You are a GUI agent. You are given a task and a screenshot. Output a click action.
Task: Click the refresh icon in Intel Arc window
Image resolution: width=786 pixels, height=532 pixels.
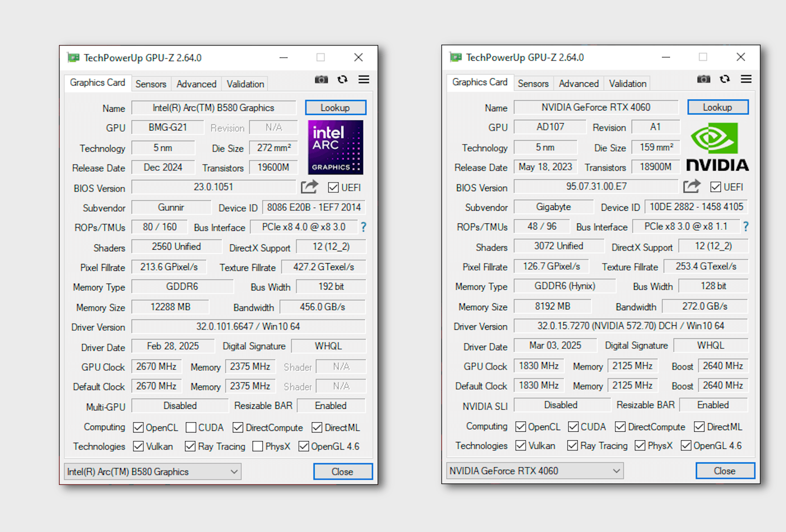[x=343, y=79]
